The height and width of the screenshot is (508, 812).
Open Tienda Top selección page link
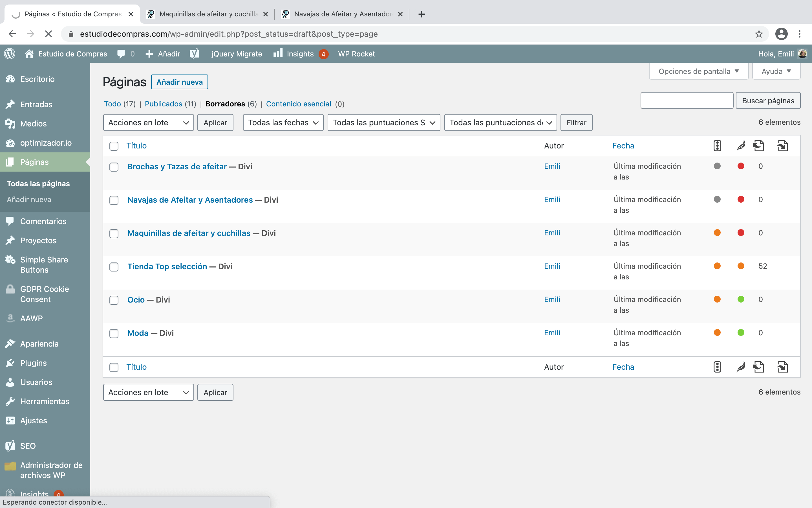tap(167, 266)
